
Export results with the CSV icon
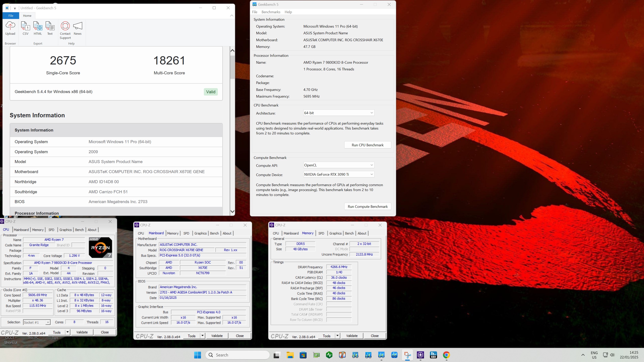25,26
